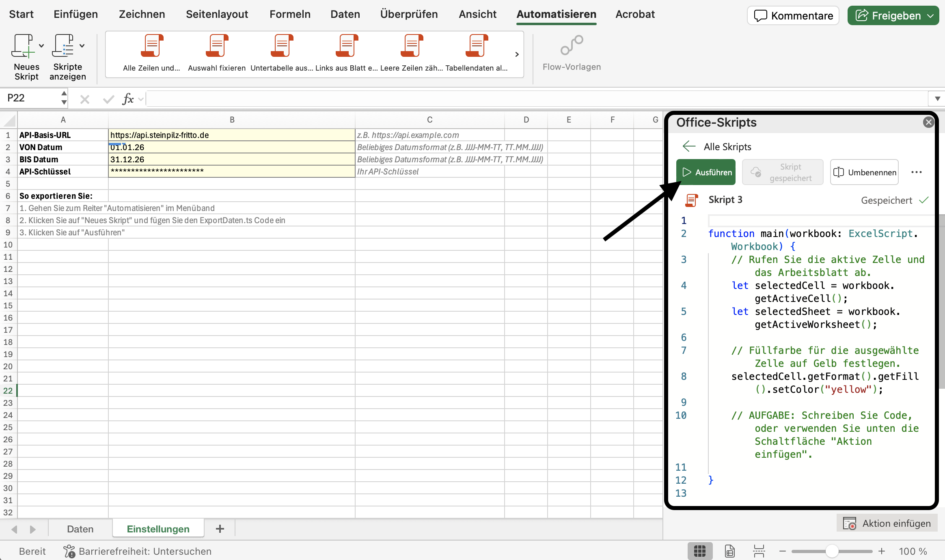
Task: Open the Formeln ribbon tab
Action: [x=290, y=14]
